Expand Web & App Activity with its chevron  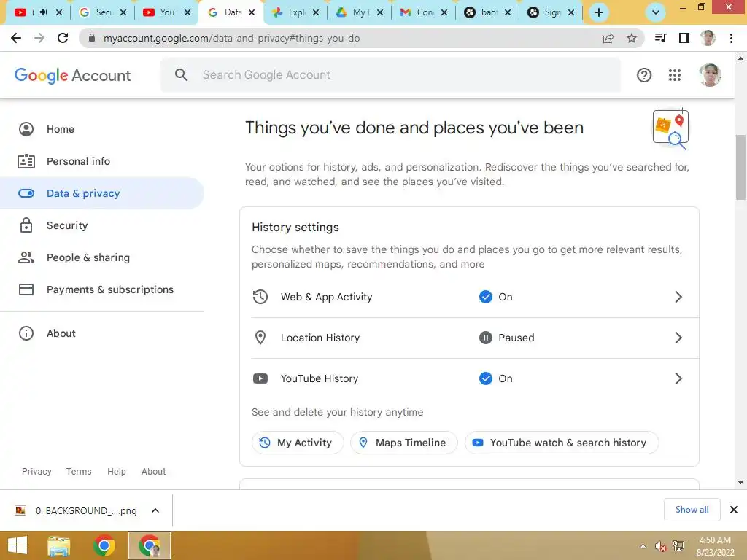coord(679,297)
